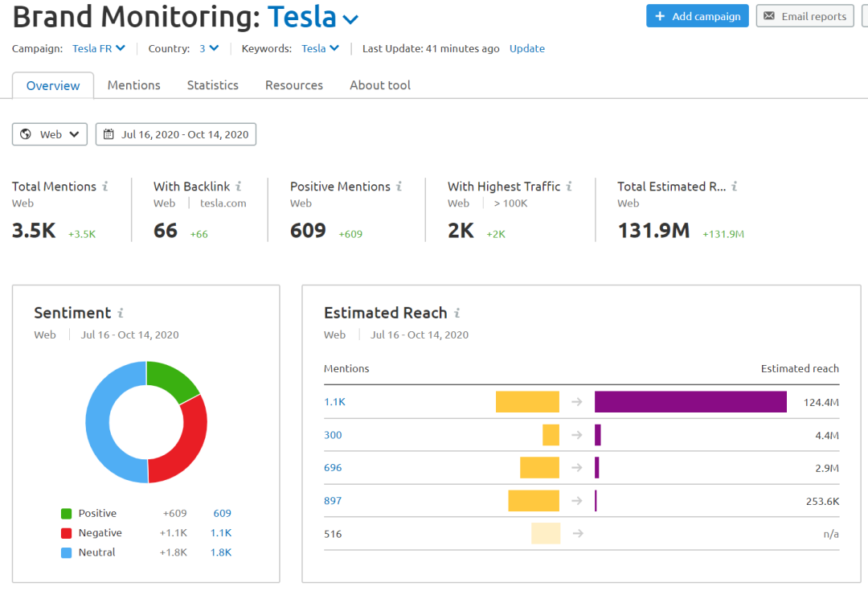Click info icon next to Positive Mentions

pos(399,187)
